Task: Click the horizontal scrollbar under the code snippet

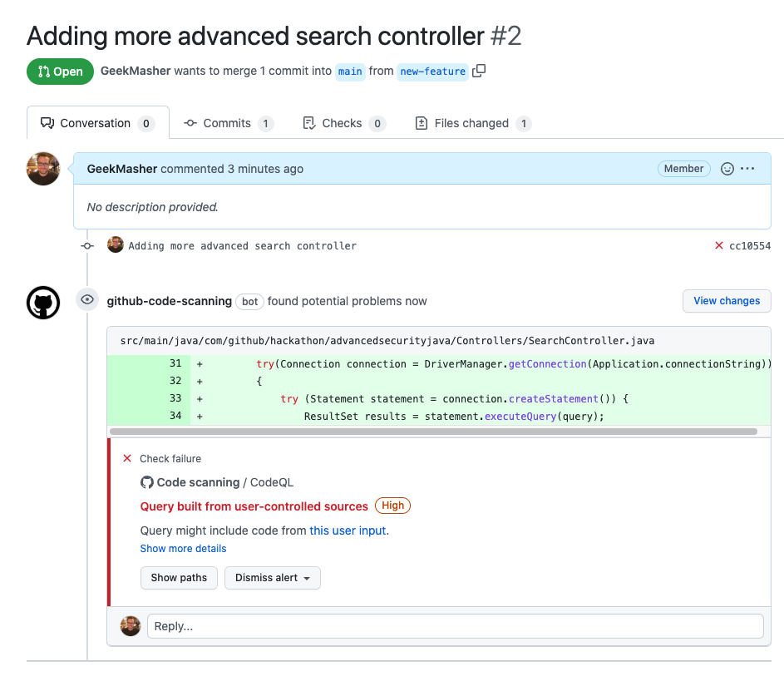Action: (433, 432)
